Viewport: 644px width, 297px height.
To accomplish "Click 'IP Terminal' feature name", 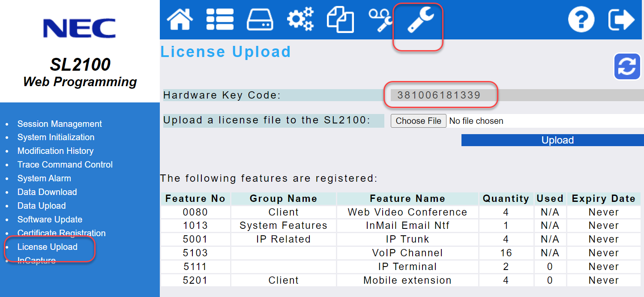I will point(407,267).
